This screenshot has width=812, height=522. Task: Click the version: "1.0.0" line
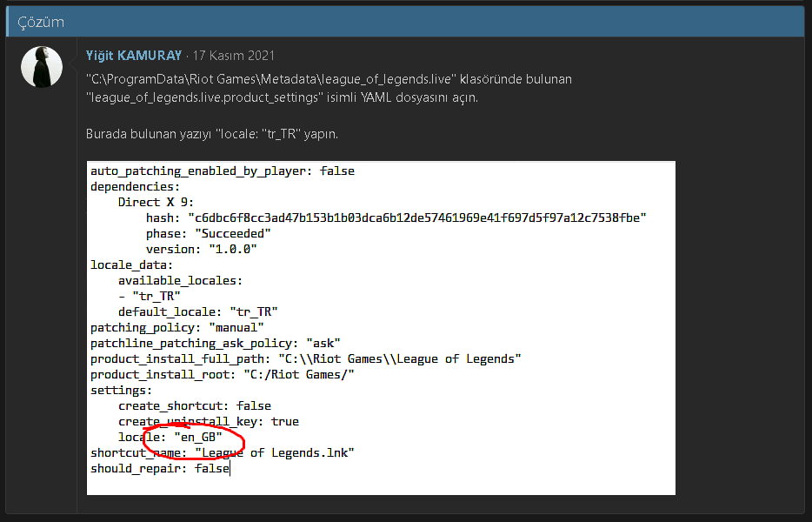pyautogui.click(x=202, y=250)
